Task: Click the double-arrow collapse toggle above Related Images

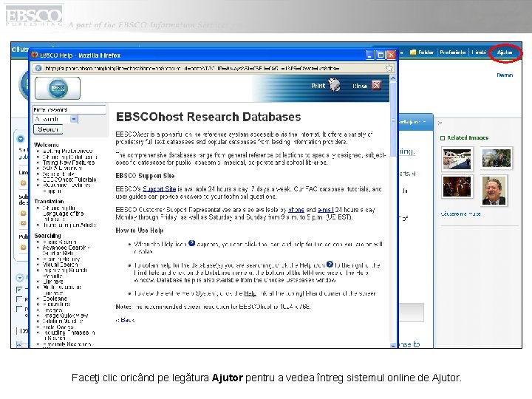Action: pos(440,123)
